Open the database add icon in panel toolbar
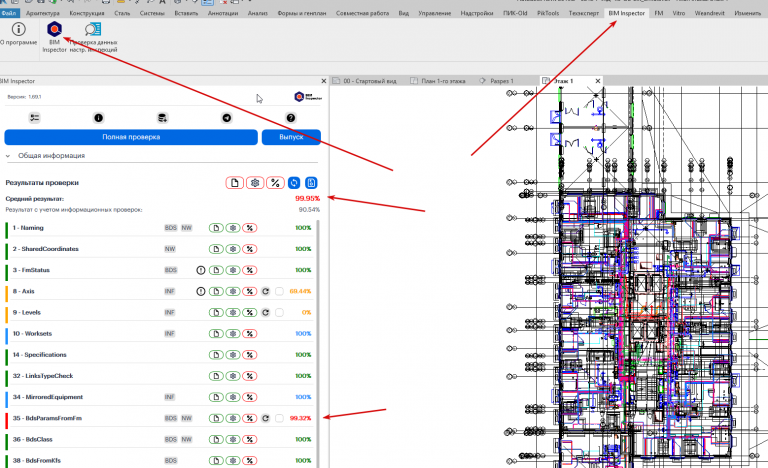Screen dimensions: 768x468 [162, 118]
